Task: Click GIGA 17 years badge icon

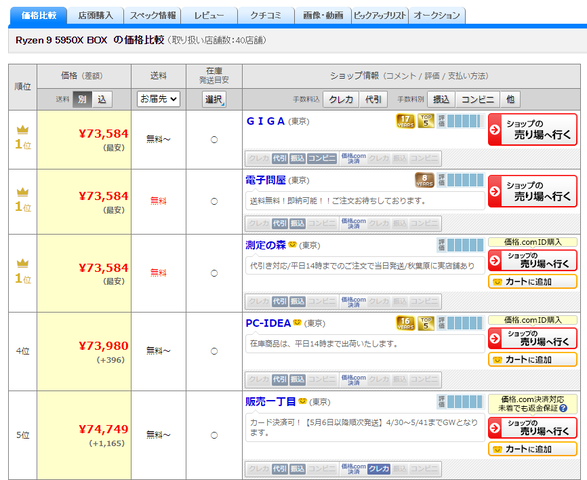Action: click(x=405, y=121)
